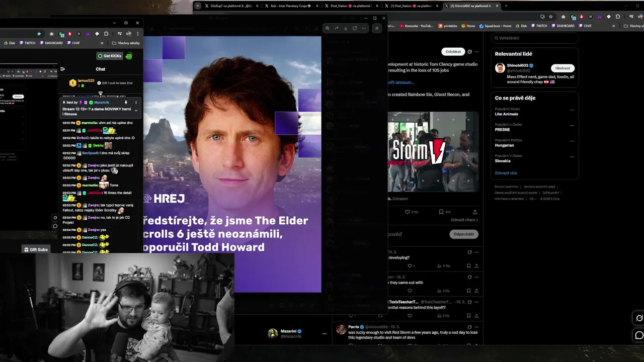This screenshot has width=644, height=362.
Task: Open pinned message three-dot options
Action: (x=136, y=102)
